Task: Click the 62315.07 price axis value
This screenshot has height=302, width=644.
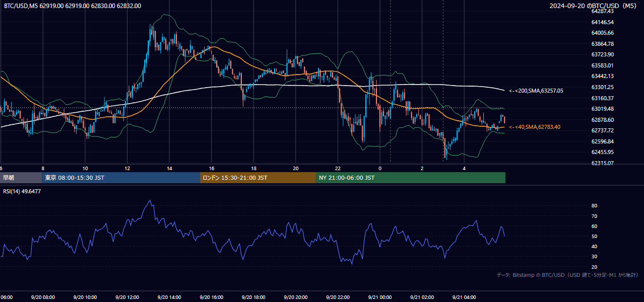Action: coord(602,163)
